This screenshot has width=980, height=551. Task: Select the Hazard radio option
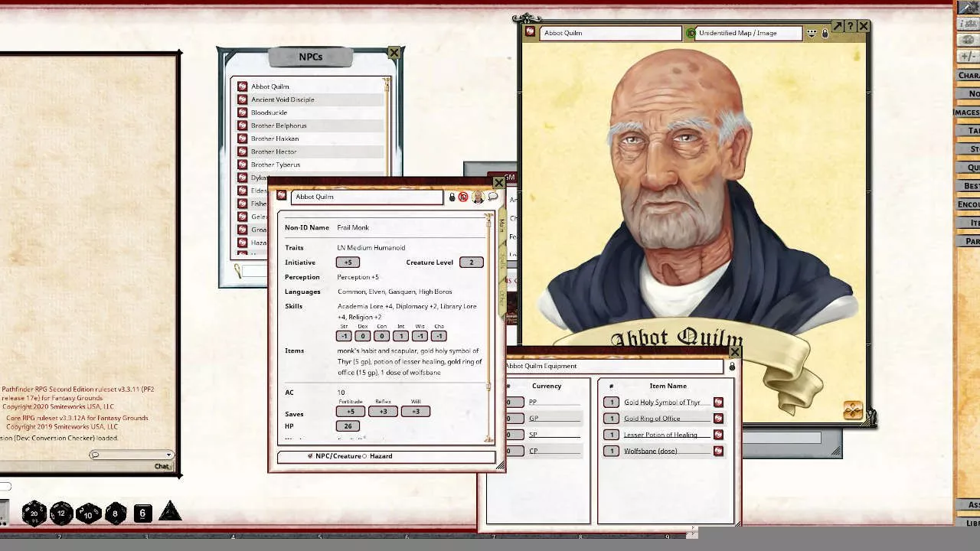point(364,456)
